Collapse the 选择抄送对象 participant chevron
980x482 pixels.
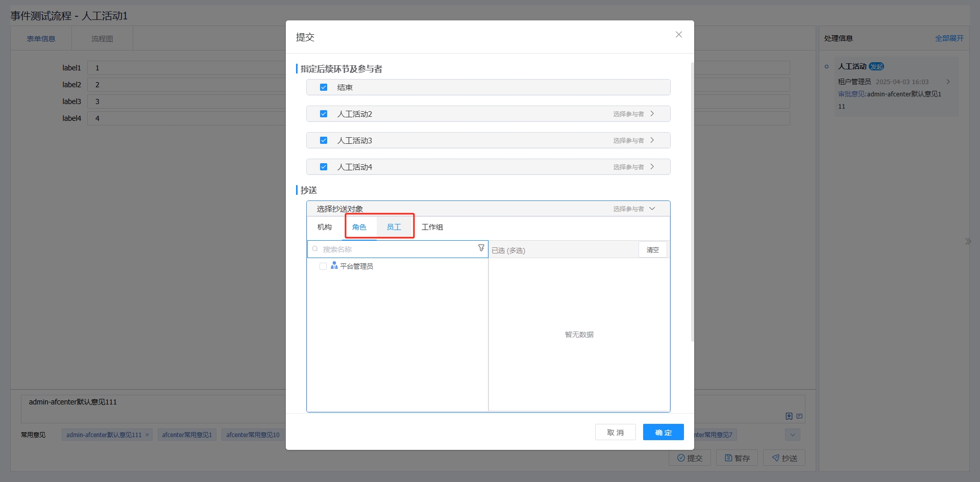[652, 209]
